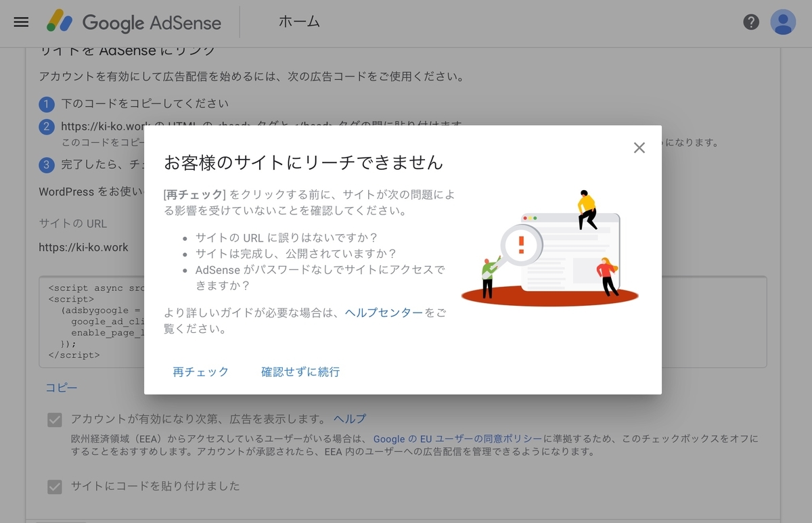The height and width of the screenshot is (523, 812).
Task: Click the コピー link below the code
Action: [62, 387]
